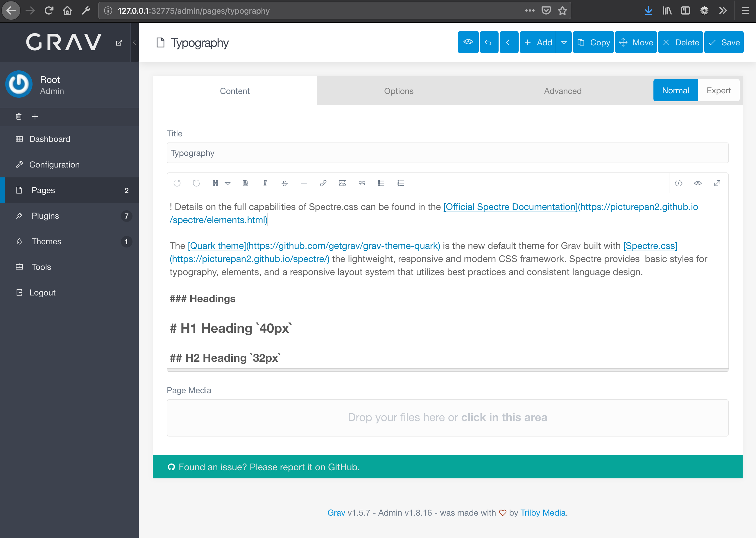Click the redo icon in editor toolbar
This screenshot has width=756, height=538.
point(196,183)
